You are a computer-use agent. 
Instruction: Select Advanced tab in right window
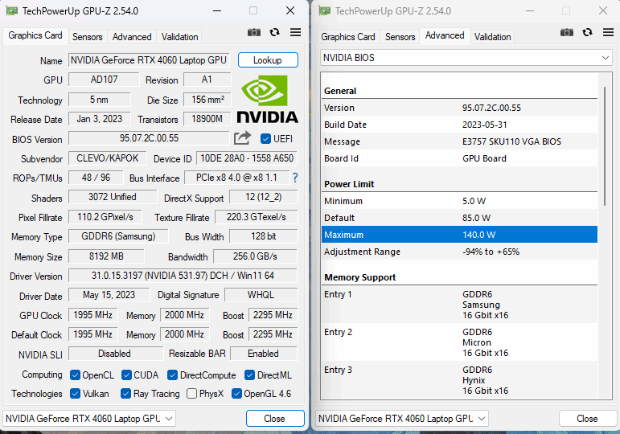(x=445, y=36)
